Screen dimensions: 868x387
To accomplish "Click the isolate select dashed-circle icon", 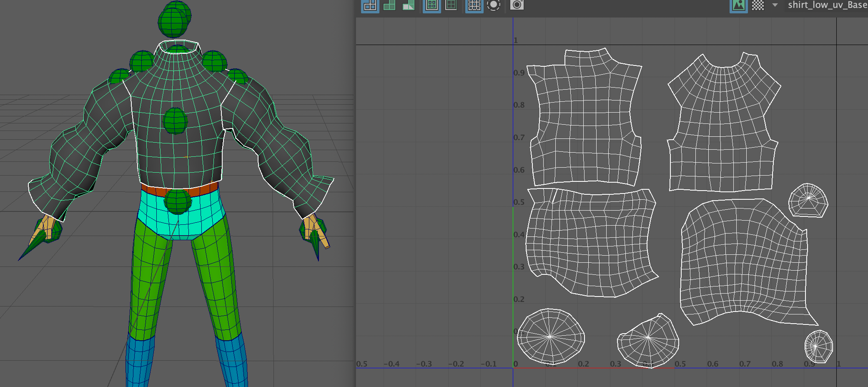I will coord(494,5).
